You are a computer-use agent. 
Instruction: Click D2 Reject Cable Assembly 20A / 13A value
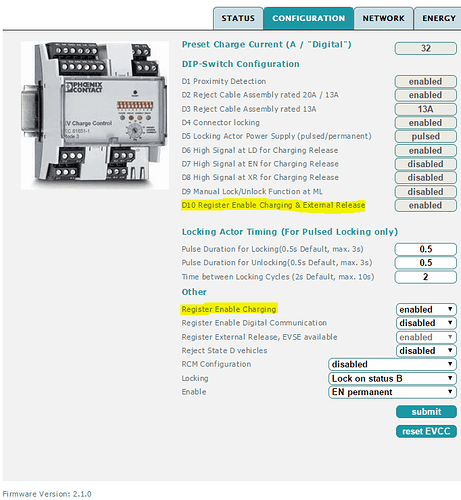tap(426, 95)
